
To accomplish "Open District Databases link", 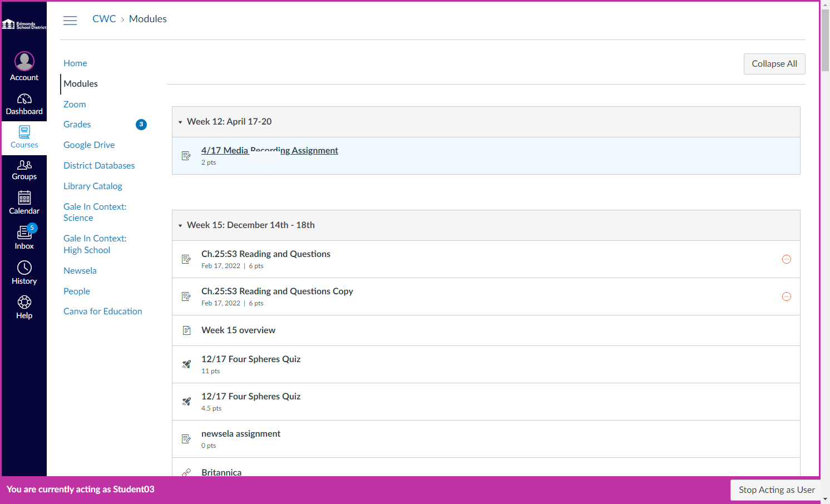I will (99, 166).
